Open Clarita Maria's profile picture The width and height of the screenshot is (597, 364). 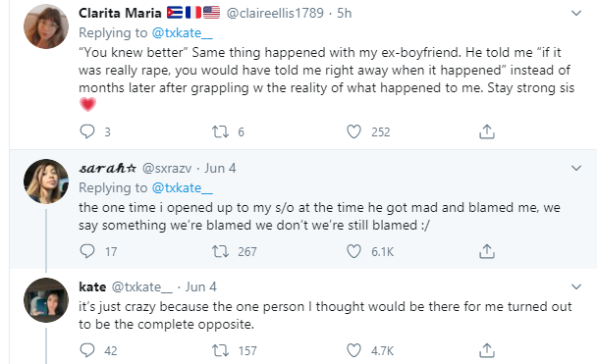46,26
